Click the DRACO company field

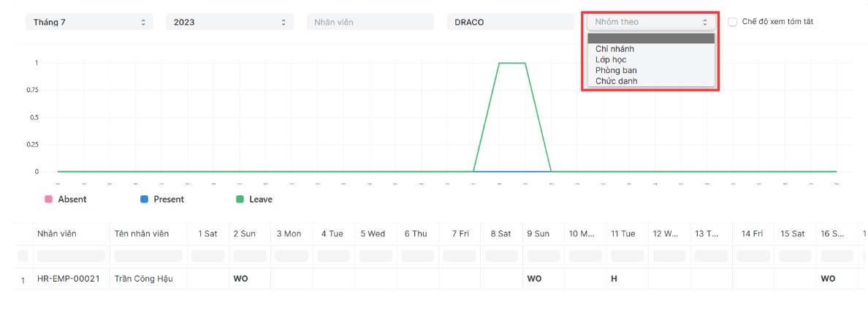511,22
